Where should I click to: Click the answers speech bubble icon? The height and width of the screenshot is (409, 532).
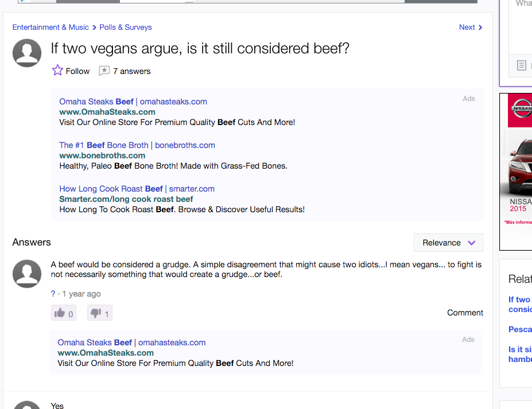point(104,71)
